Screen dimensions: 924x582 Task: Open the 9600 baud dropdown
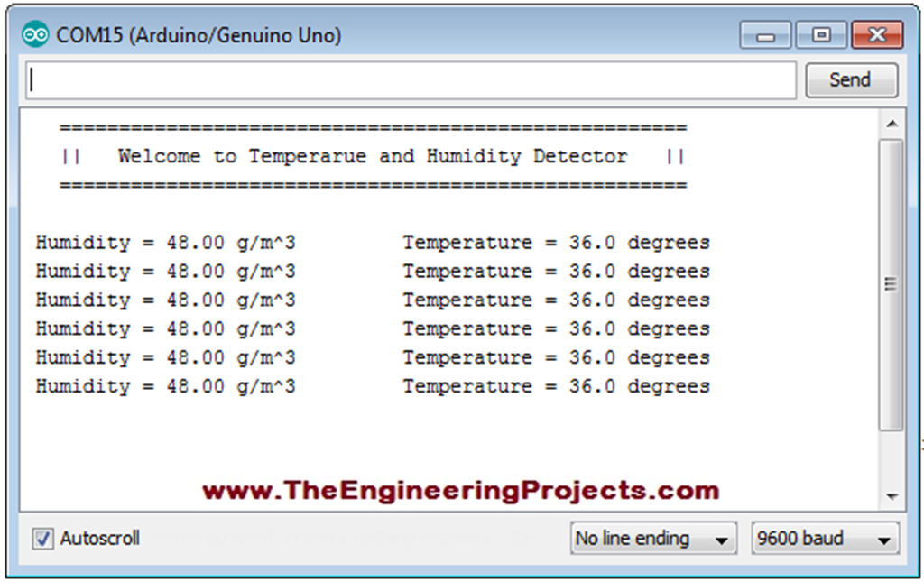point(825,539)
